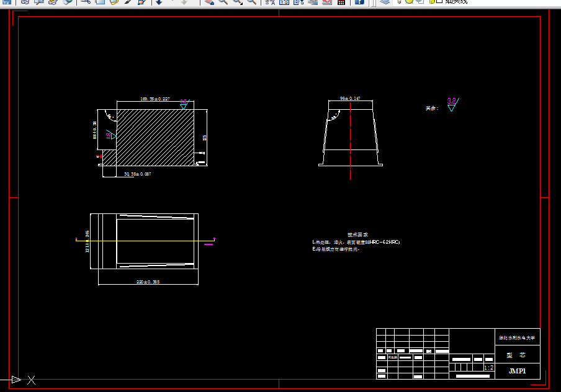The height and width of the screenshot is (392, 561).
Task: Select the hatched section in the drawing
Action: point(155,137)
